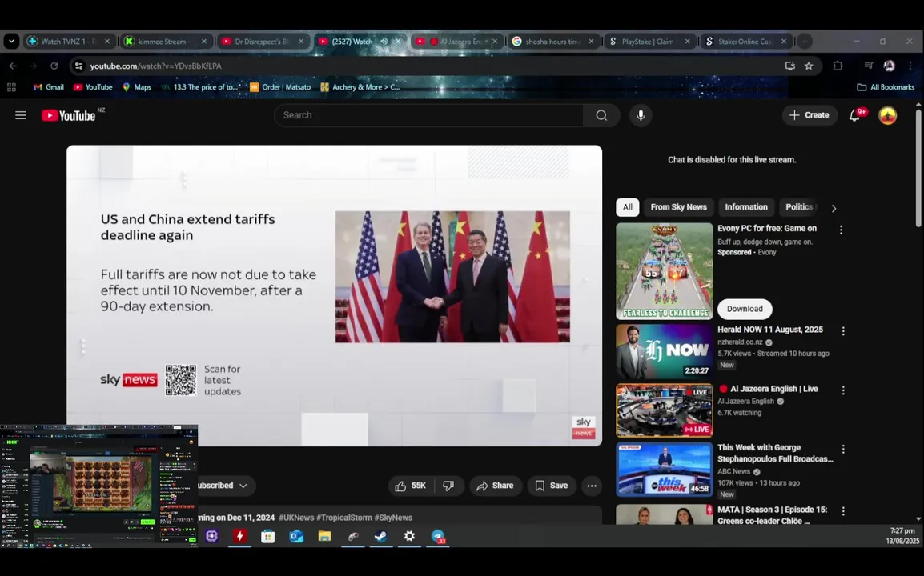Open Microsoft Store from the taskbar
Image resolution: width=924 pixels, height=576 pixels.
268,537
